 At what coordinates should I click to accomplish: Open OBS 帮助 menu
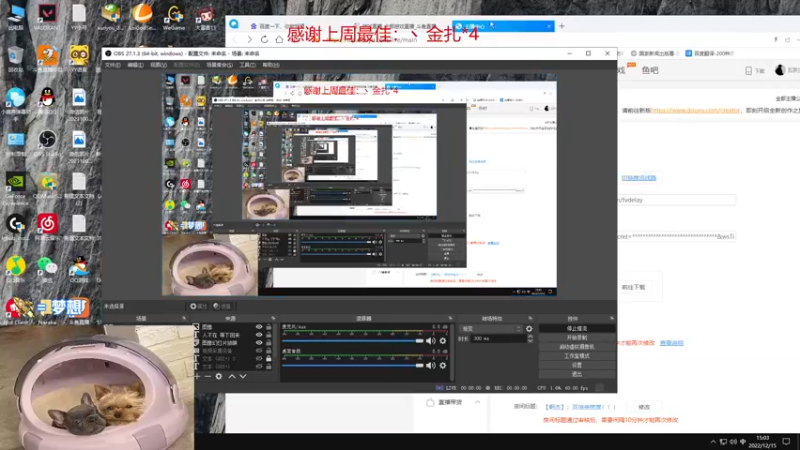point(271,65)
